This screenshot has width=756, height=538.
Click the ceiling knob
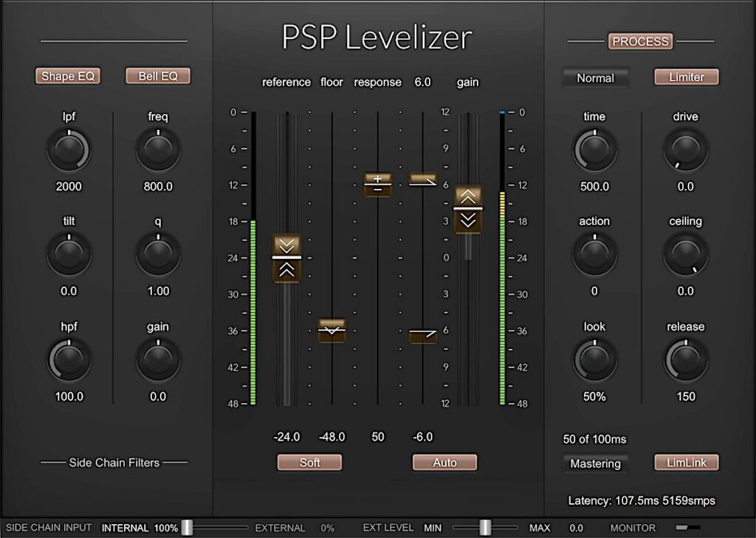click(686, 255)
